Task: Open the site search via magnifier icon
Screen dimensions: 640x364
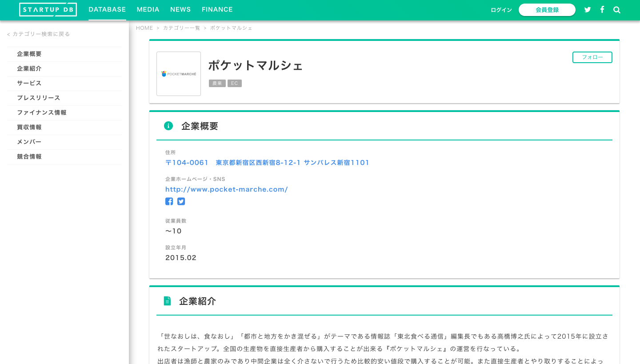Action: (x=617, y=9)
